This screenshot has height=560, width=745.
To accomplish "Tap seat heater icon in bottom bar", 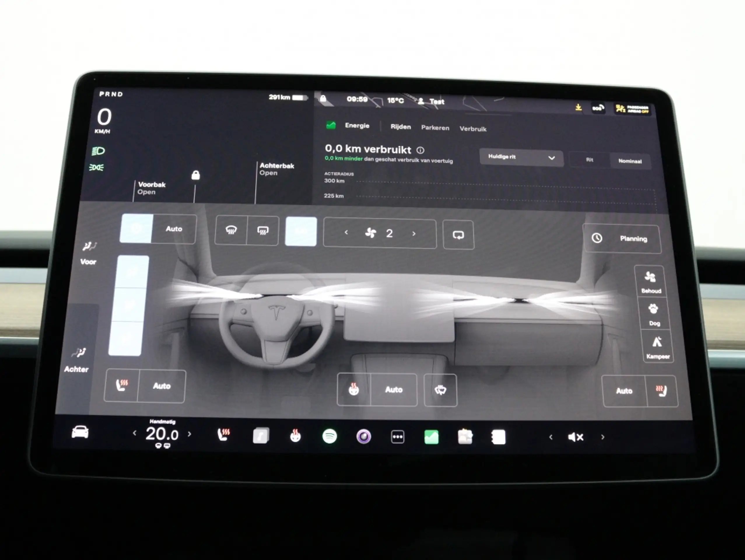I will click(x=224, y=435).
